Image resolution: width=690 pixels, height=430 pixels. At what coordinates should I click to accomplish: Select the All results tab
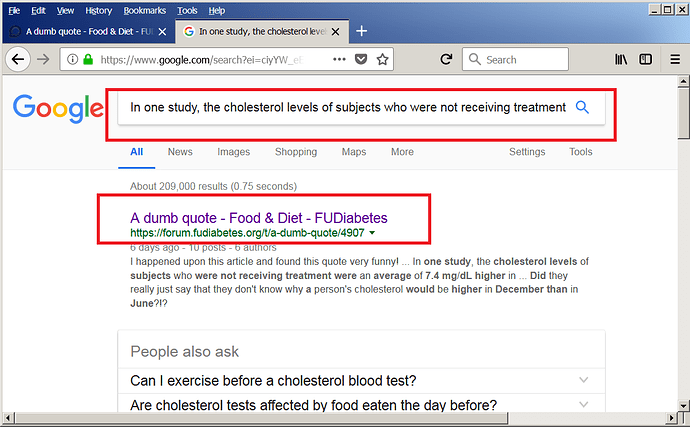(x=136, y=152)
